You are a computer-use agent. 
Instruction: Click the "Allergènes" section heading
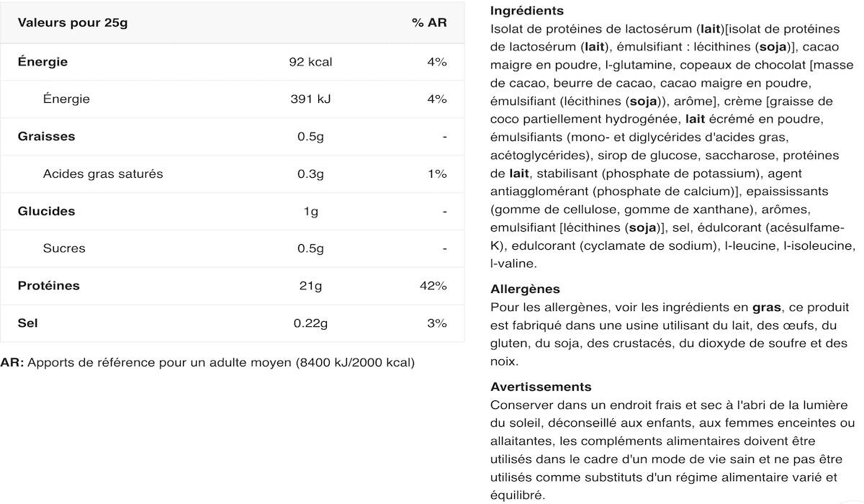[x=525, y=289]
